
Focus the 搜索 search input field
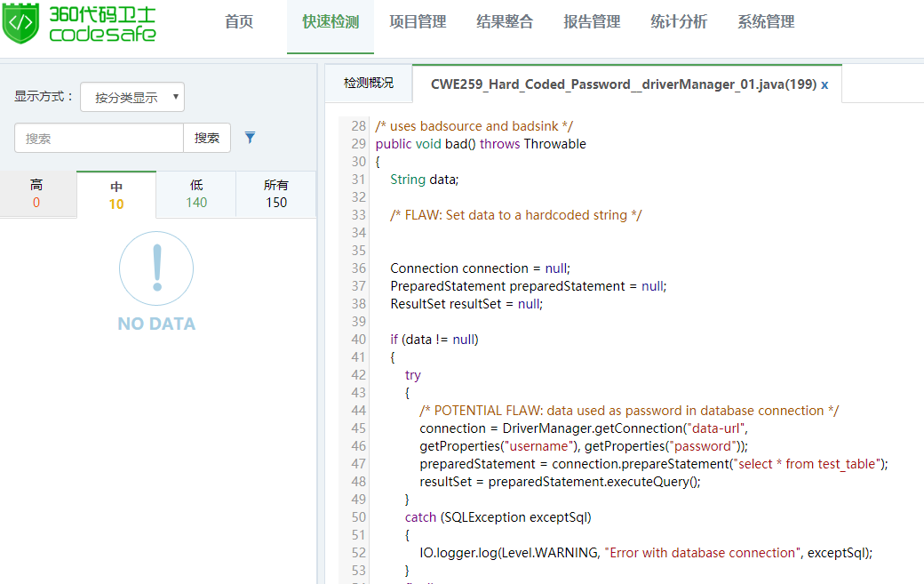(99, 138)
